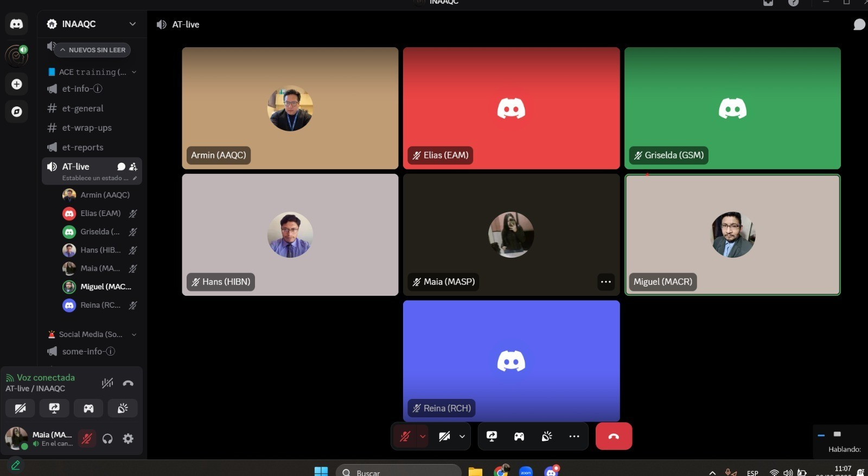The image size is (868, 476).
Task: Start an activity with the game controller icon
Action: [519, 436]
